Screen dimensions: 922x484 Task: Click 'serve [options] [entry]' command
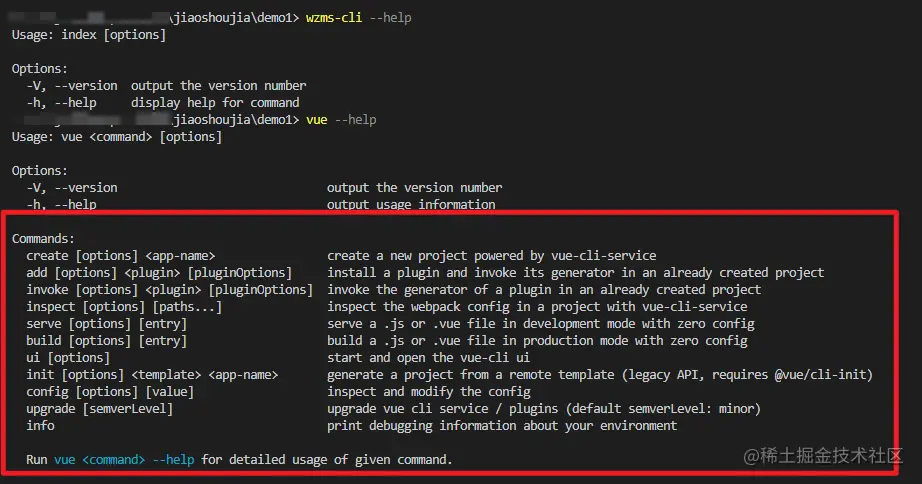[x=106, y=324]
